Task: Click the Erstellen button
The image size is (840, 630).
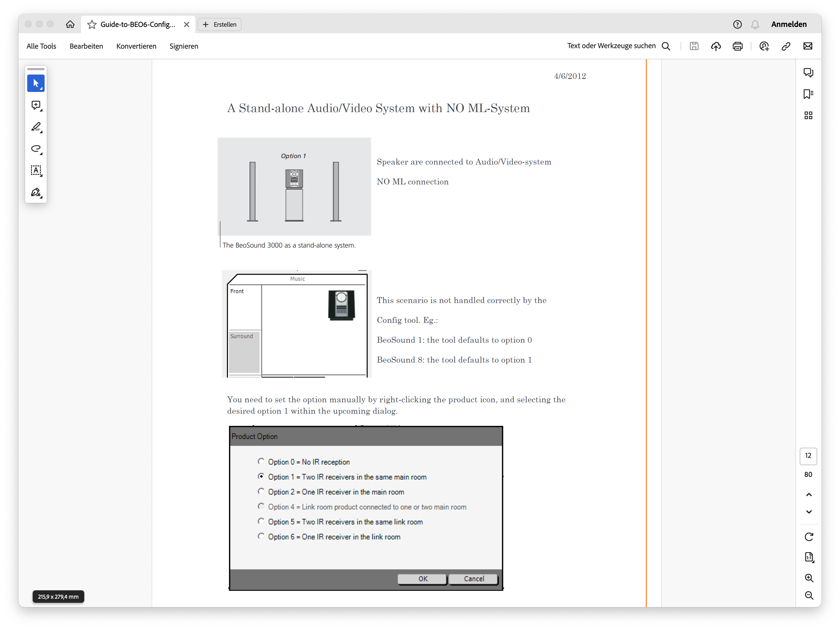Action: [220, 24]
